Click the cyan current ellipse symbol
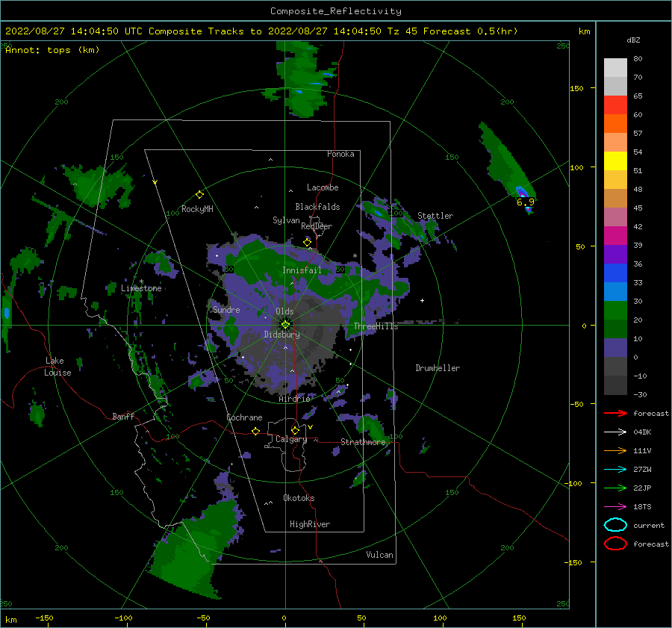672x628 pixels. (x=615, y=525)
